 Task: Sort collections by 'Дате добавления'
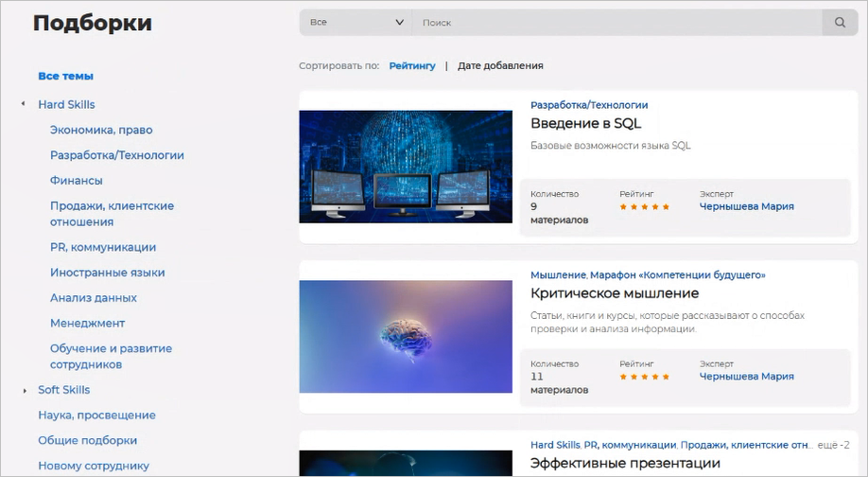500,66
